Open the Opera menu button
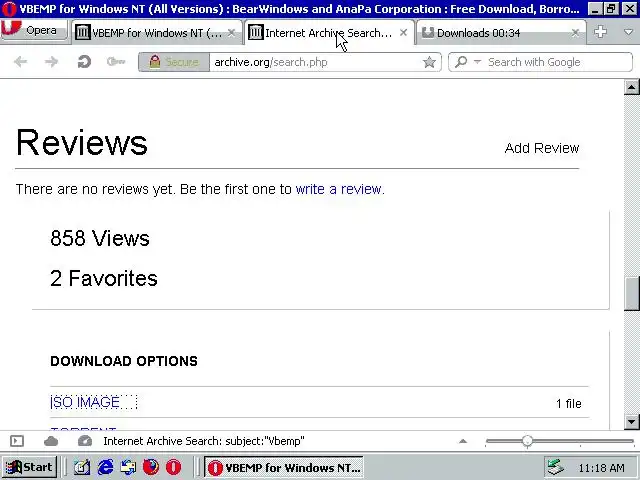 34,30
